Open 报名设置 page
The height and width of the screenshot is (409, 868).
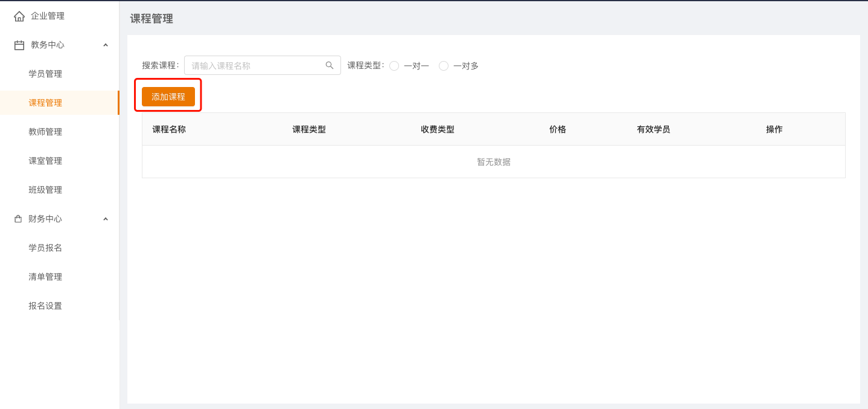click(45, 306)
